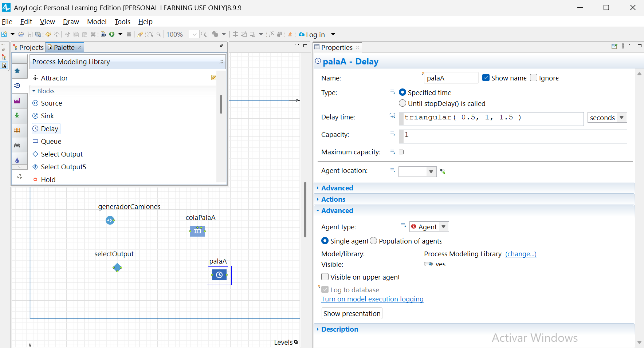Open the Road Traffic car palette tab
Screen dimensions: 644x348
click(17, 145)
